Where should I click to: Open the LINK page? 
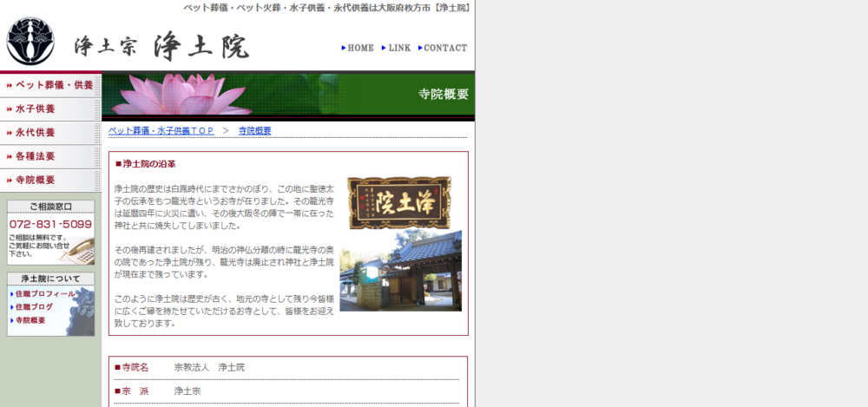(397, 49)
